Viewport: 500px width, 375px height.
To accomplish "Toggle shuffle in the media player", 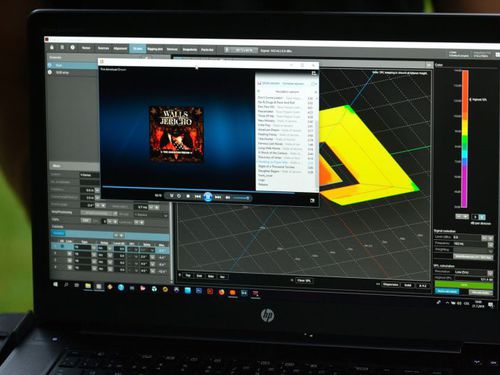I will (x=172, y=196).
